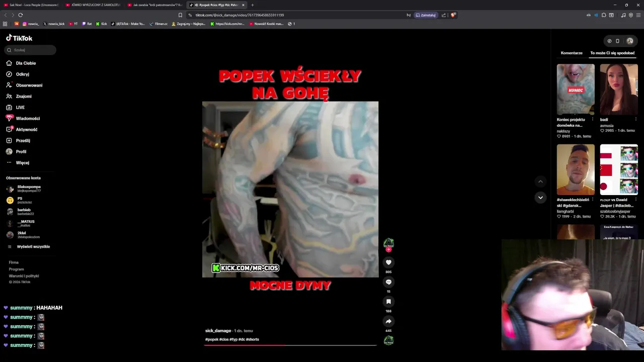This screenshot has height=362, width=644.
Task: Switch to To może Ci się spodobać tab
Action: pyautogui.click(x=612, y=53)
